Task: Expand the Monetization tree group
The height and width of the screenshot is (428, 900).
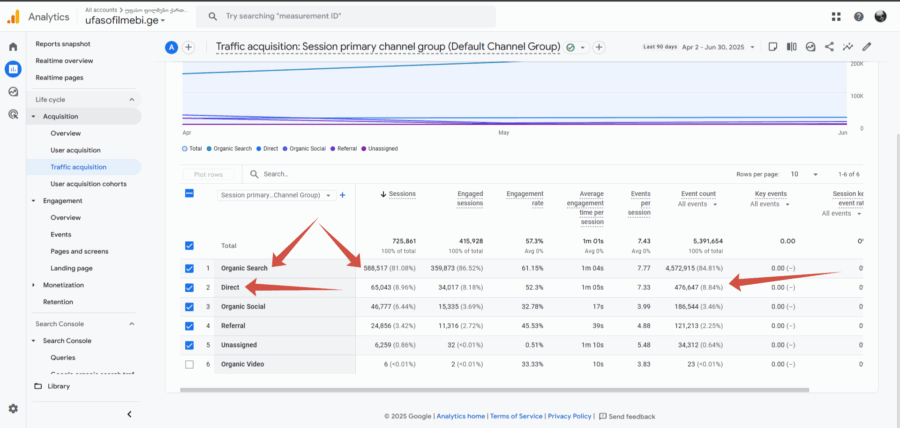Action: coord(33,285)
